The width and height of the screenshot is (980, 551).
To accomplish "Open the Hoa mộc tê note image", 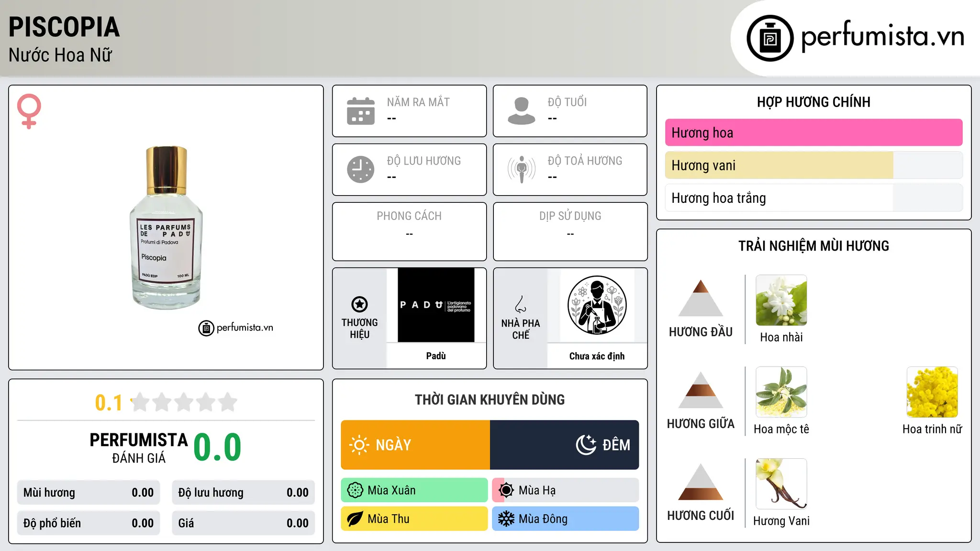I will tap(781, 392).
